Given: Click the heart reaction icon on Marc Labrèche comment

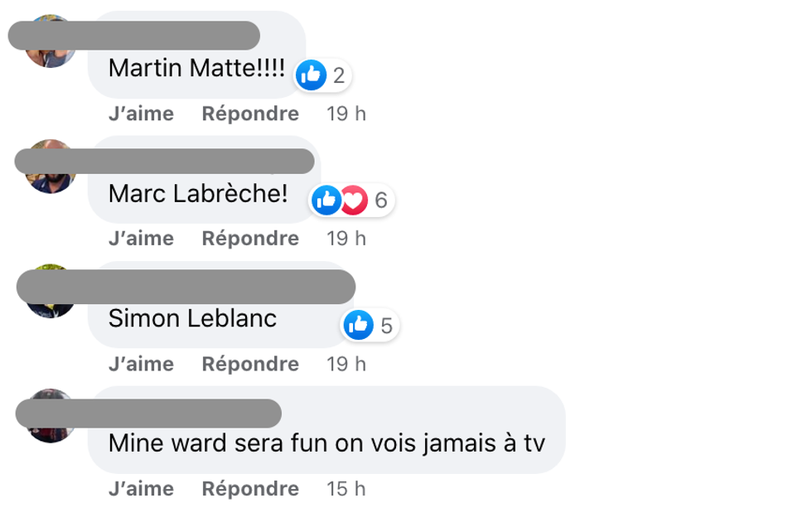Looking at the screenshot, I should click(x=354, y=200).
